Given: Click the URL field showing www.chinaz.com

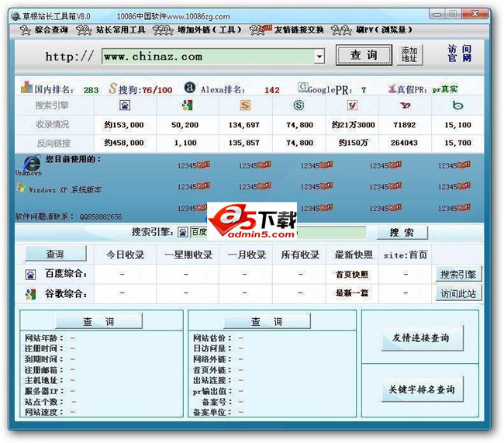Looking at the screenshot, I should tap(209, 57).
